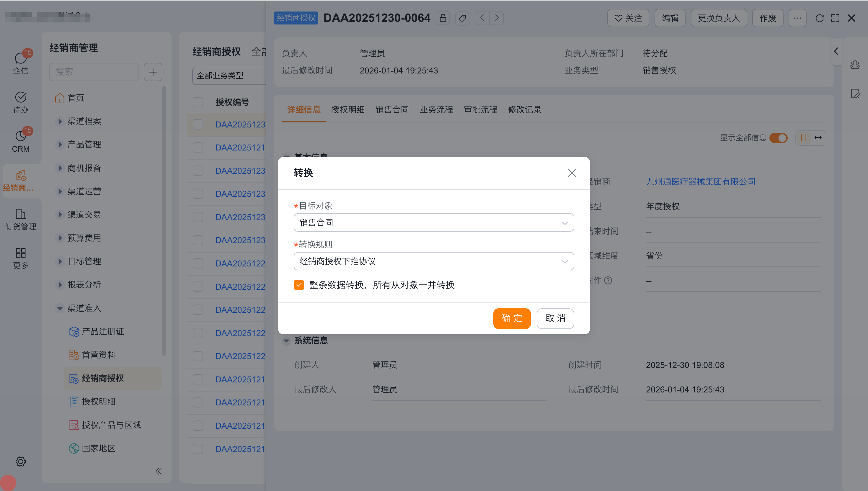868x491 pixels.
Task: Open settings gear at bottom left
Action: coord(21,461)
